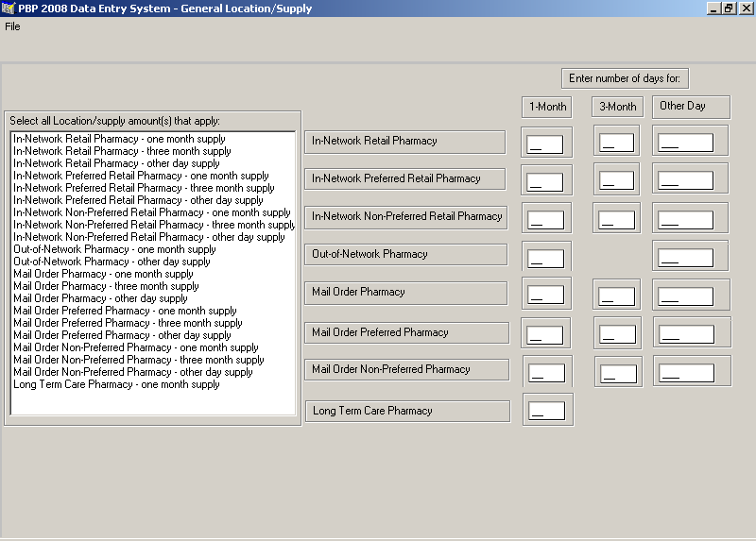
Task: Minimize the PBP 2008 window
Action: pyautogui.click(x=714, y=8)
